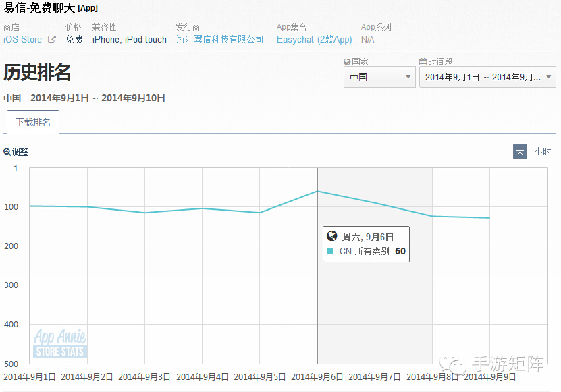Viewport: 561px width, 392px height.
Task: Switch chart granularity to 天
Action: (520, 151)
